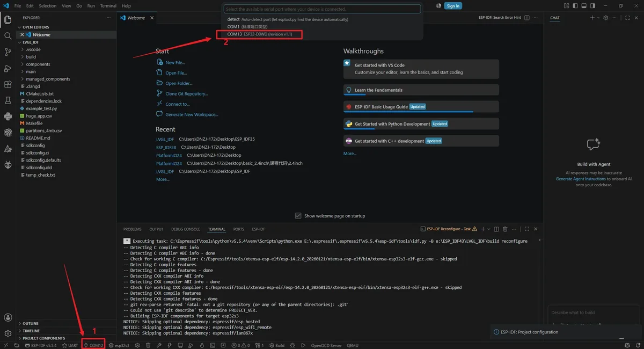The image size is (644, 349).
Task: Select COM13 ESP32-D0WD serial port
Action: (x=323, y=34)
